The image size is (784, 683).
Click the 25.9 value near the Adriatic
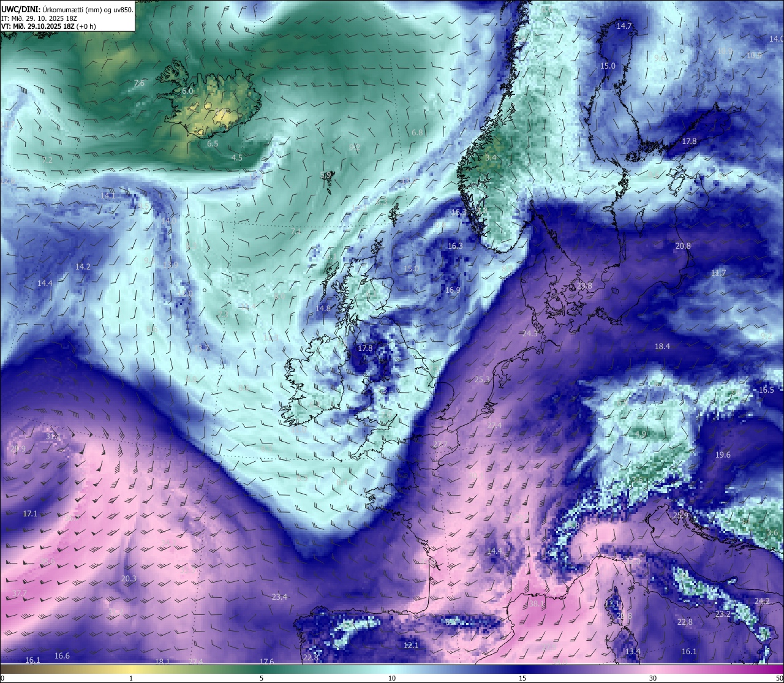pos(680,515)
